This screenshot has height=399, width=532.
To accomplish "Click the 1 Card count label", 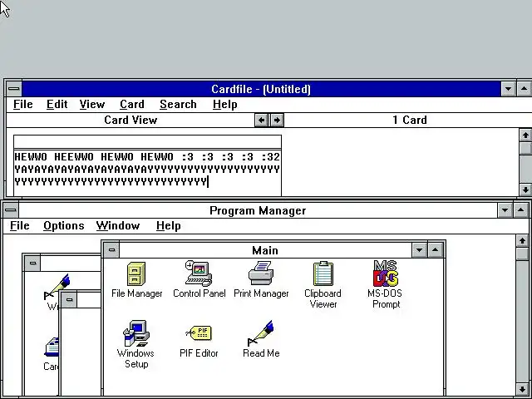I will 410,120.
